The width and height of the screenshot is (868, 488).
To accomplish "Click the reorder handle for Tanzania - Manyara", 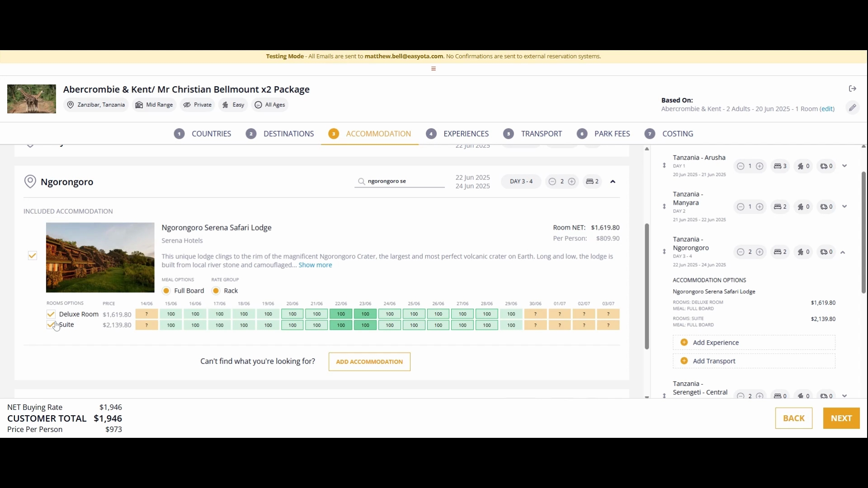I will point(664,206).
